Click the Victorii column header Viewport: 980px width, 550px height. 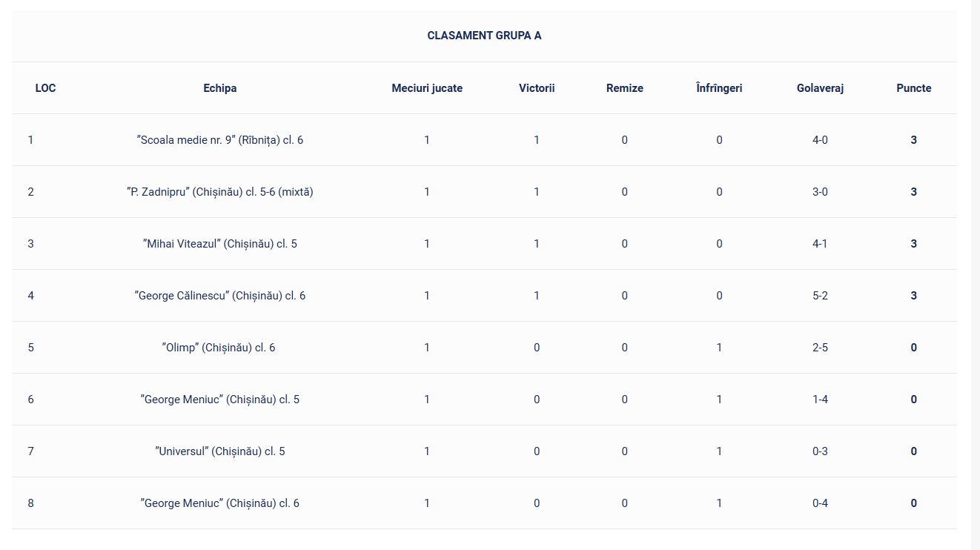(537, 88)
